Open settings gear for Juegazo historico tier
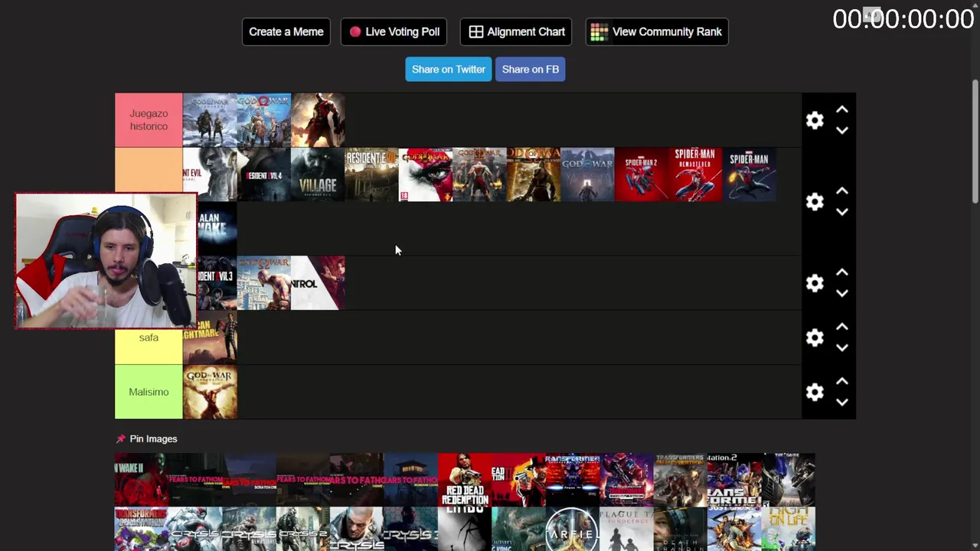This screenshot has height=551, width=980. (x=815, y=120)
